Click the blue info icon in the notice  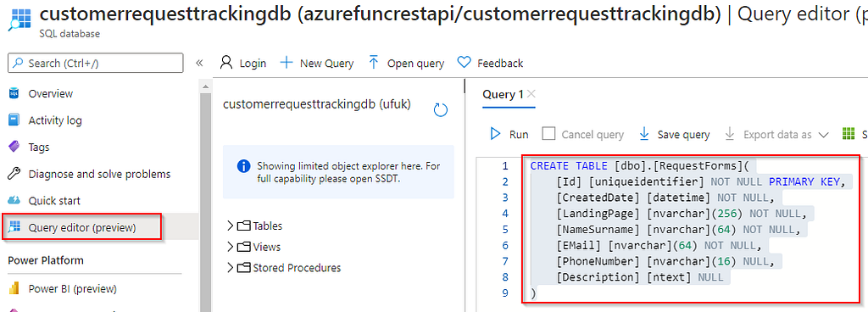[x=242, y=165]
